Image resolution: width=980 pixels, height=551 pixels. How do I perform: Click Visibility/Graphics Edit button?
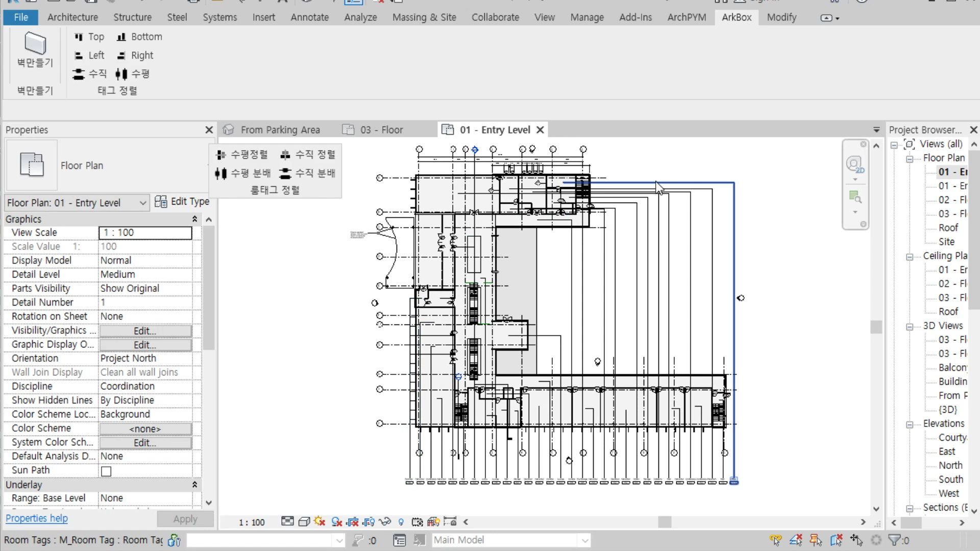pos(145,331)
